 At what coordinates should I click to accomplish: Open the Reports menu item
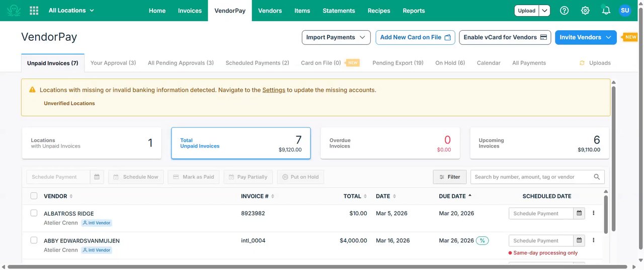(414, 11)
